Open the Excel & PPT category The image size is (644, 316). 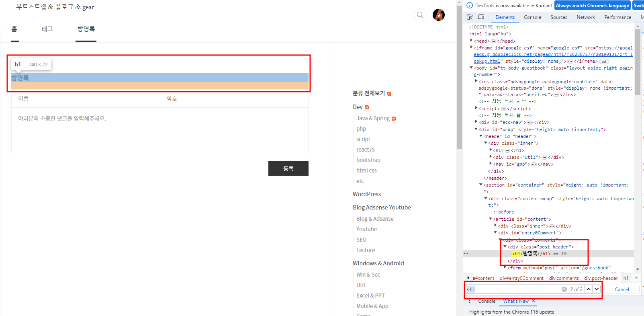(370, 295)
